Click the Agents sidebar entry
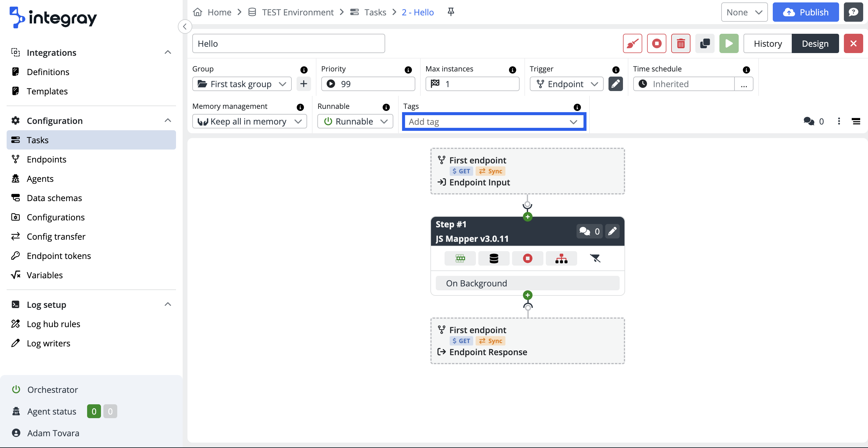 40,178
